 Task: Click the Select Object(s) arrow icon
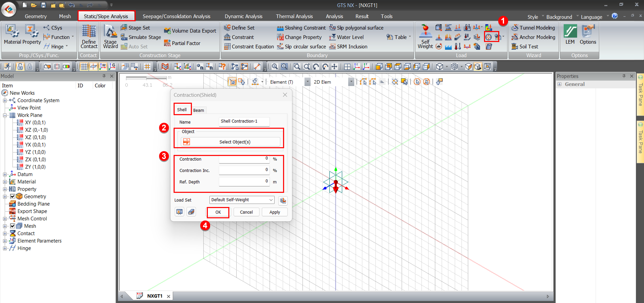click(186, 142)
